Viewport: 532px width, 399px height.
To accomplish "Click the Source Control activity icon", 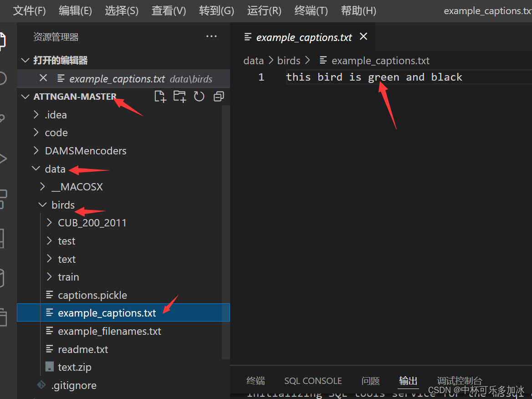I will point(2,118).
